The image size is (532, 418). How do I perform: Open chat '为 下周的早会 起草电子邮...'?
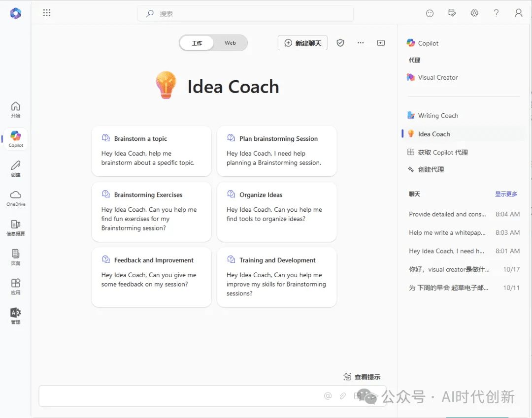pyautogui.click(x=464, y=288)
